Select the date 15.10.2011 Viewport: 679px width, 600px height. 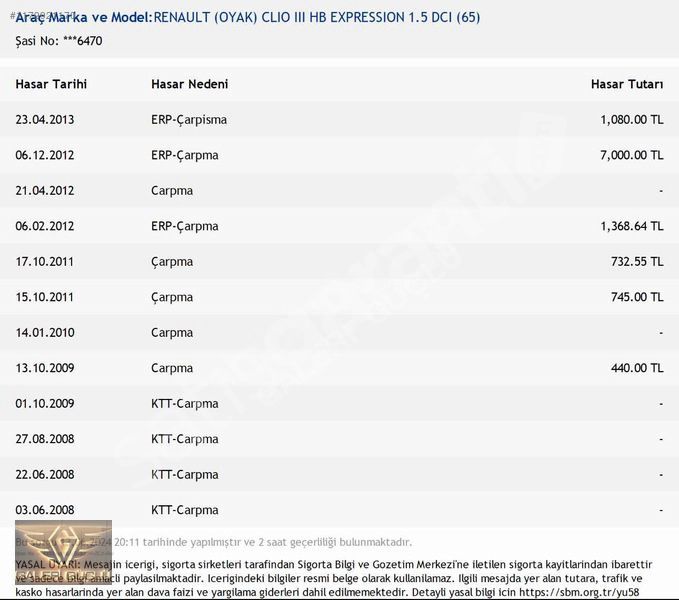pyautogui.click(x=45, y=297)
